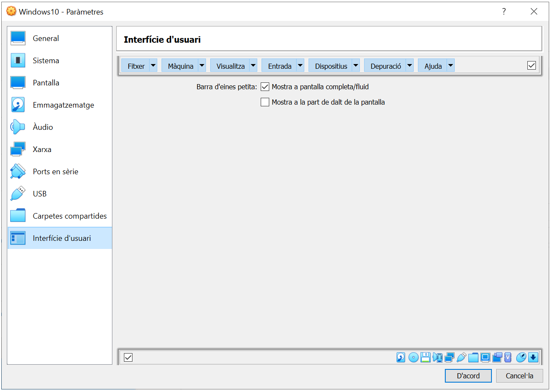Disable show in full-screen/seamless checkbox
Viewport: 550px width, 392px height.
265,87
